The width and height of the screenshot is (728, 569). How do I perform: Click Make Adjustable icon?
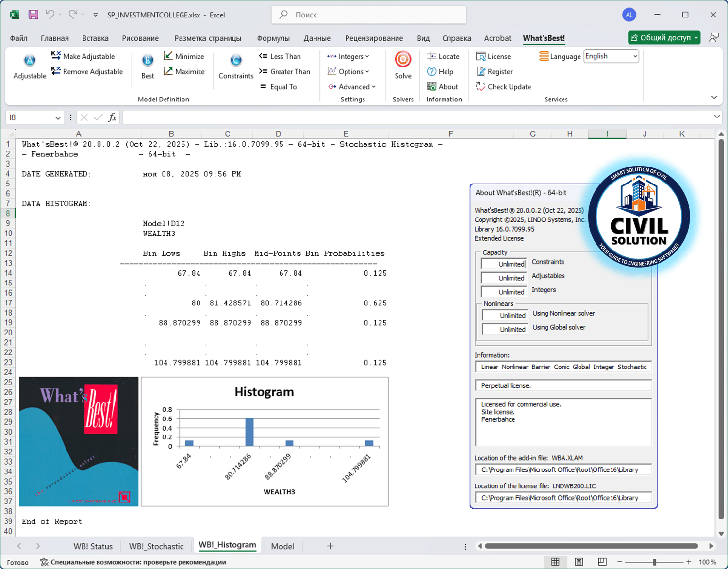coord(56,56)
